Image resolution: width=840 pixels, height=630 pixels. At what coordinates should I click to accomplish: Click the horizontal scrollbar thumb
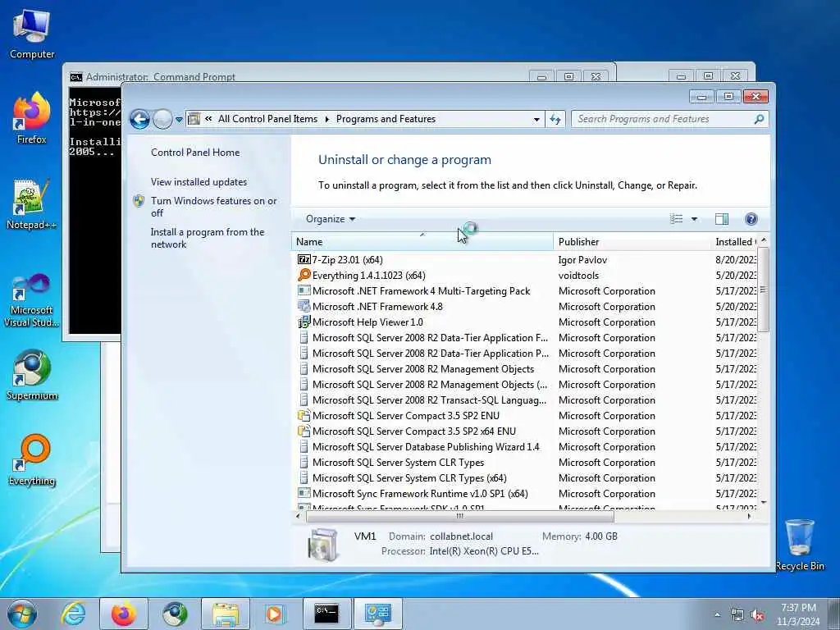pyautogui.click(x=459, y=517)
